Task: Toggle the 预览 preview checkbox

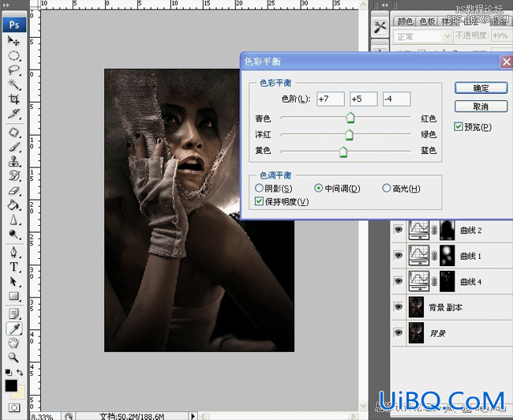Action: tap(459, 126)
